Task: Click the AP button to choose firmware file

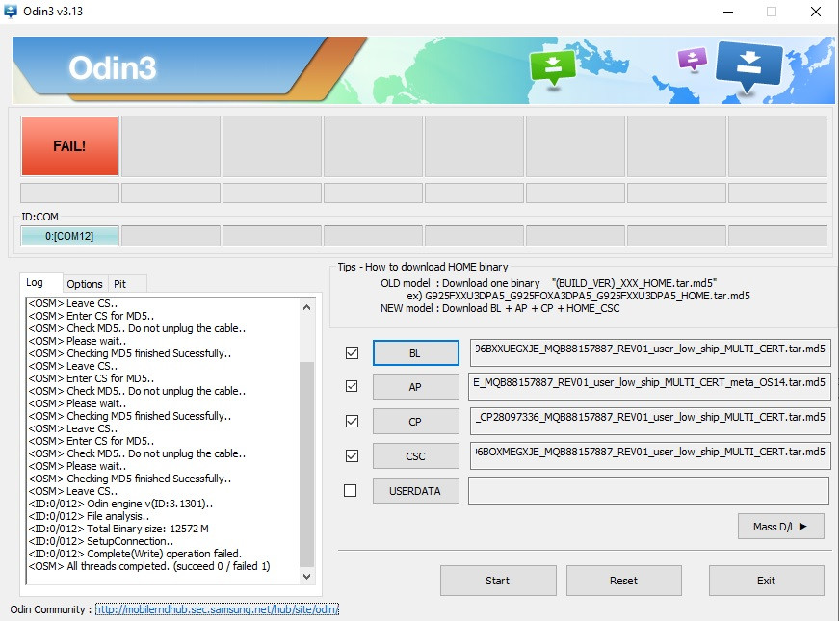Action: [416, 386]
